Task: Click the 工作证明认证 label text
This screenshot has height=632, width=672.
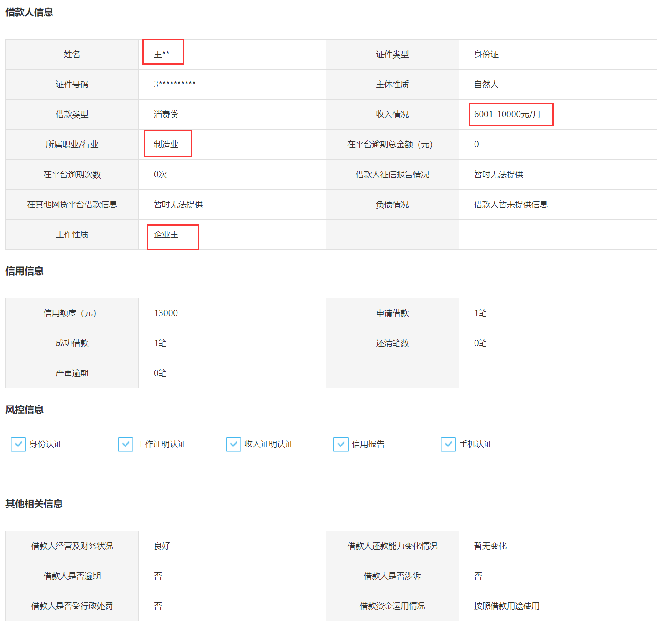Action: 162,444
